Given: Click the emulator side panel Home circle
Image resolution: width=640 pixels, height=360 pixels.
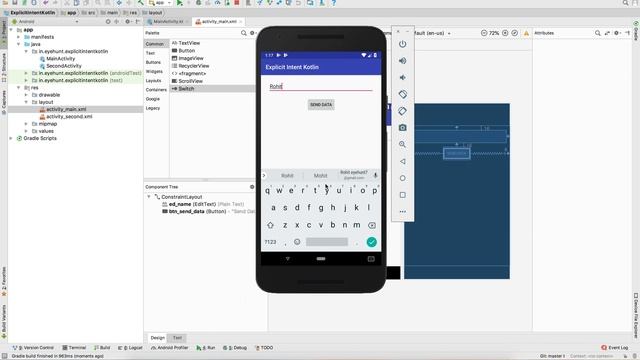Looking at the screenshot, I should click(x=402, y=178).
